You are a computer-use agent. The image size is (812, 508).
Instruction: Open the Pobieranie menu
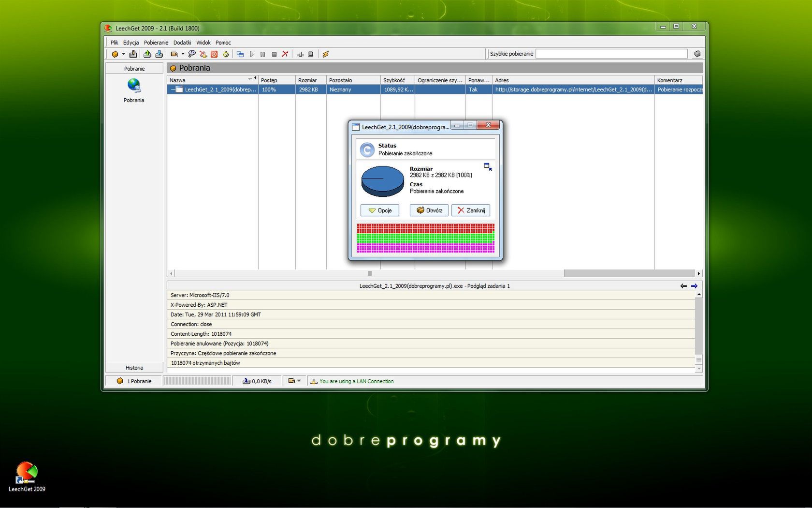156,43
